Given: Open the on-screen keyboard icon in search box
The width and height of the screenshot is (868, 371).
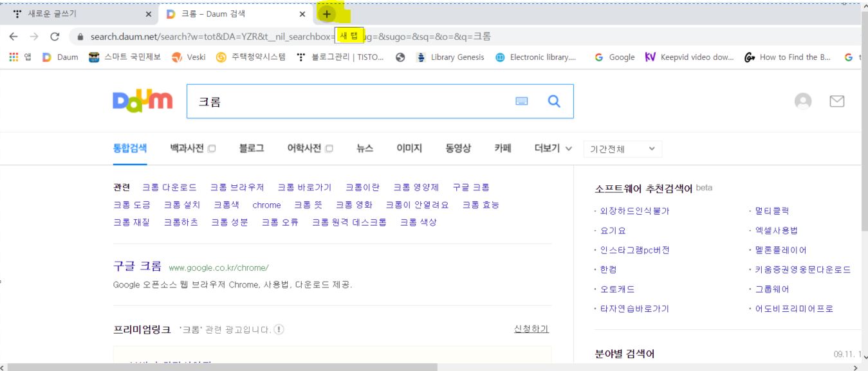Looking at the screenshot, I should pyautogui.click(x=522, y=101).
